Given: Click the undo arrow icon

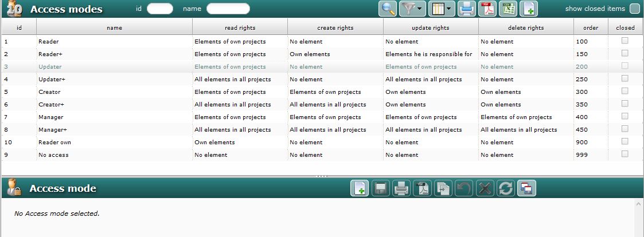Looking at the screenshot, I should [x=464, y=188].
